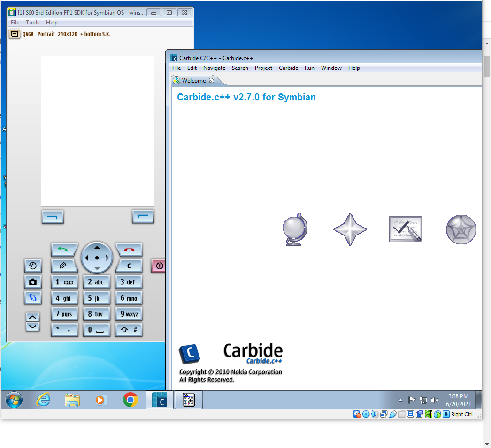
Task: Open Windows Explorer from the taskbar
Action: (72, 400)
